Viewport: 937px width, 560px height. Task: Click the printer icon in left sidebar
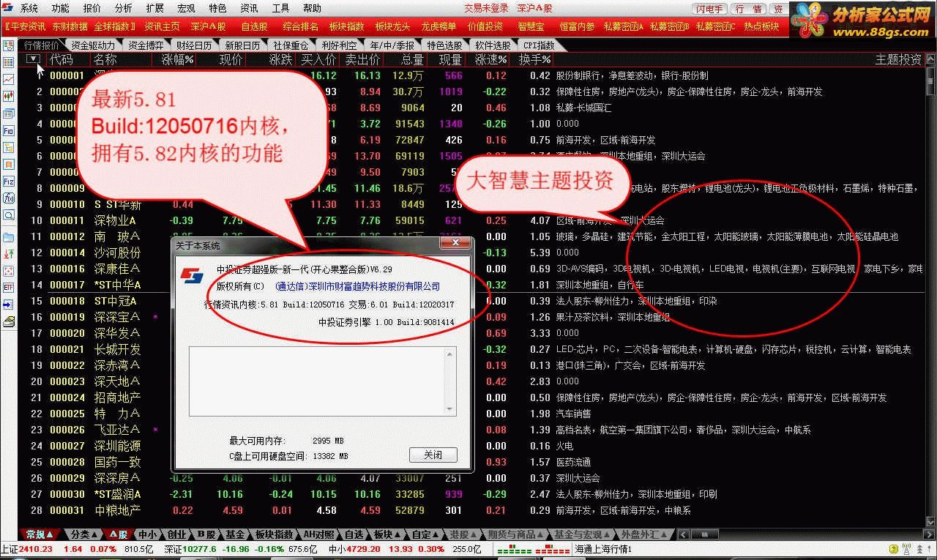click(x=8, y=321)
